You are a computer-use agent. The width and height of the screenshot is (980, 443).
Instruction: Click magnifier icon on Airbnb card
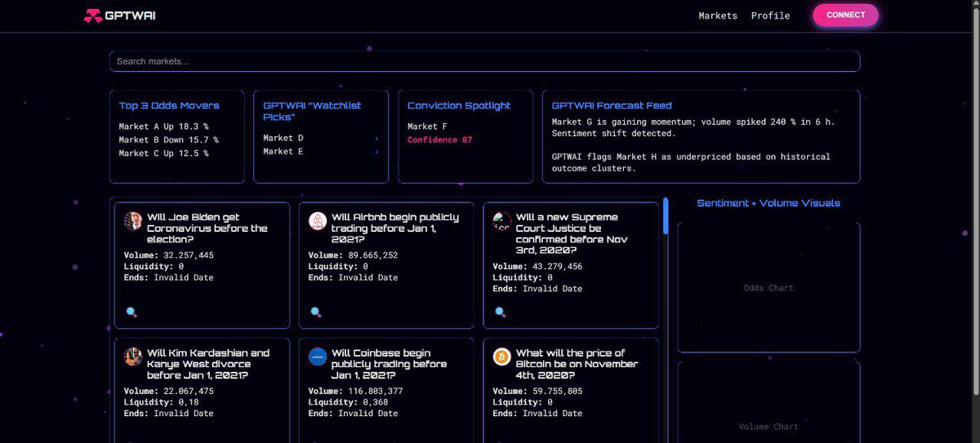(x=316, y=312)
